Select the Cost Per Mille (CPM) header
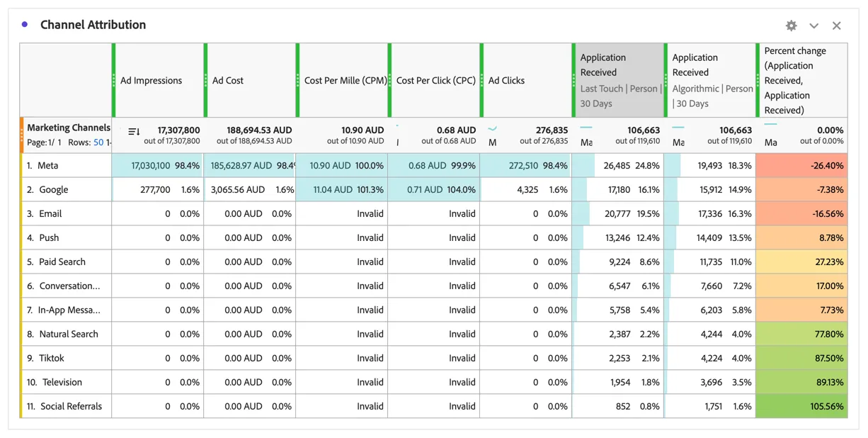868x438 pixels. [343, 80]
